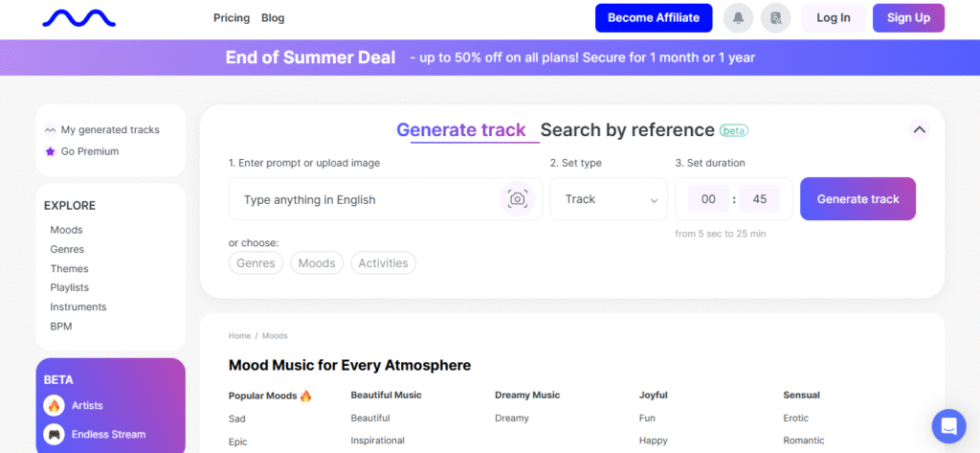Open the chat support bubble
This screenshot has height=453, width=980.
948,425
